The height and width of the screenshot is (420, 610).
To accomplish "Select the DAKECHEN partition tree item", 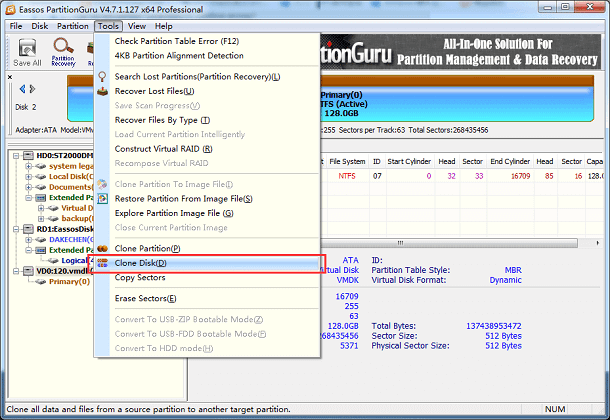I will 71,240.
